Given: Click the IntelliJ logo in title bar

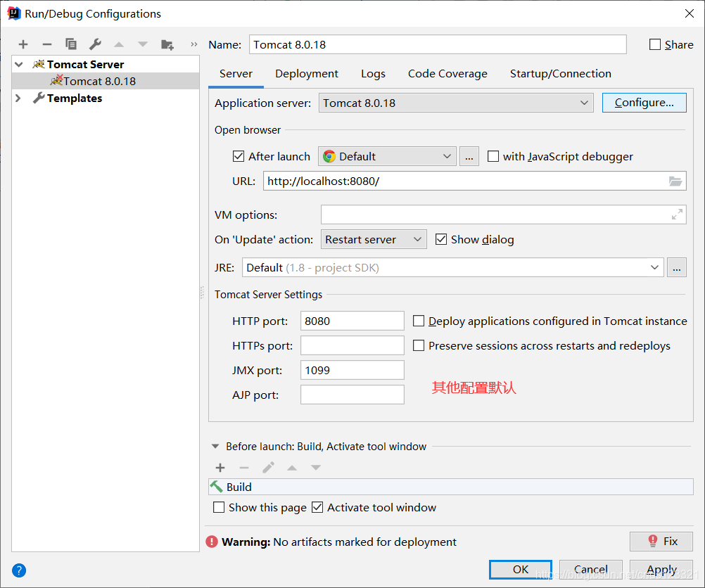Looking at the screenshot, I should pyautogui.click(x=14, y=13).
